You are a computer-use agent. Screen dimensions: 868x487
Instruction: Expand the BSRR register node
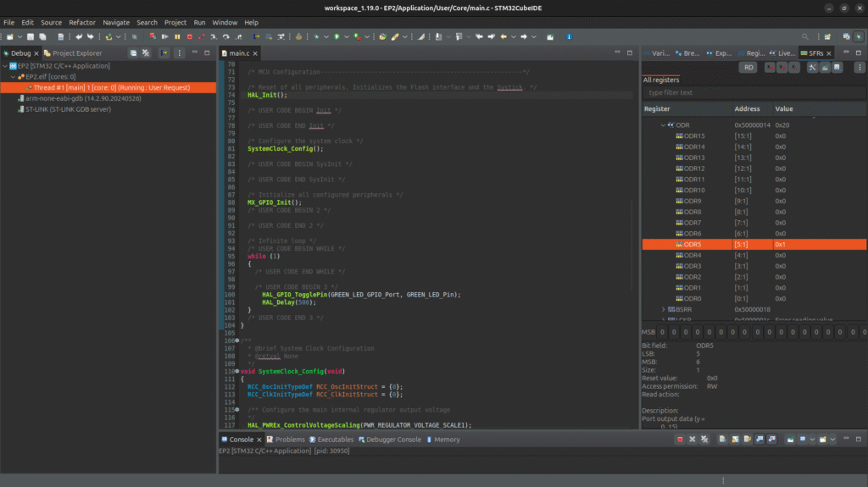point(662,310)
